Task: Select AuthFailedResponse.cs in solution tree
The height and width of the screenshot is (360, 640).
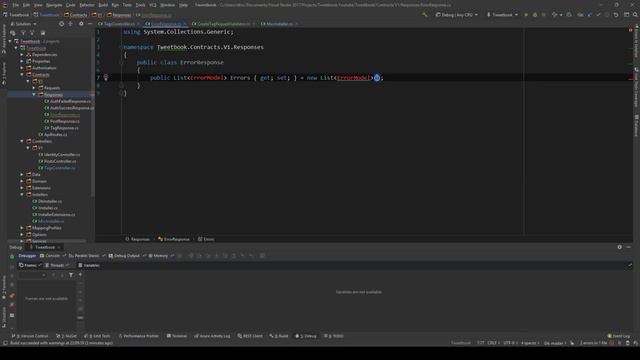Action: (x=67, y=101)
